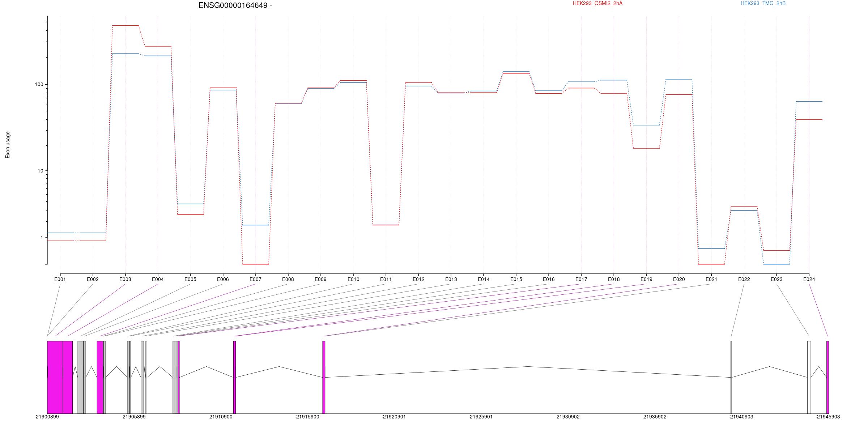
Task: Click exon label E019
Action: tap(646, 279)
